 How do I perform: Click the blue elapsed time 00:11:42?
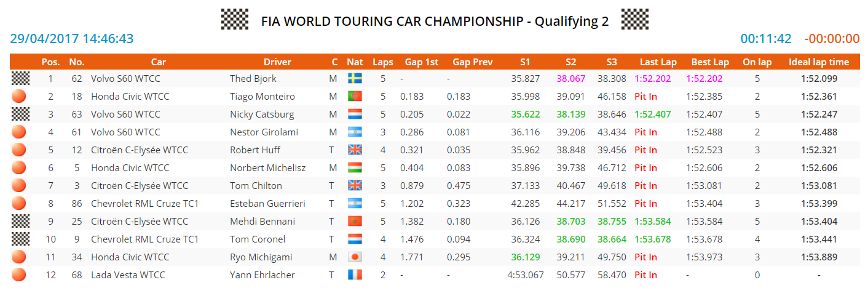766,39
